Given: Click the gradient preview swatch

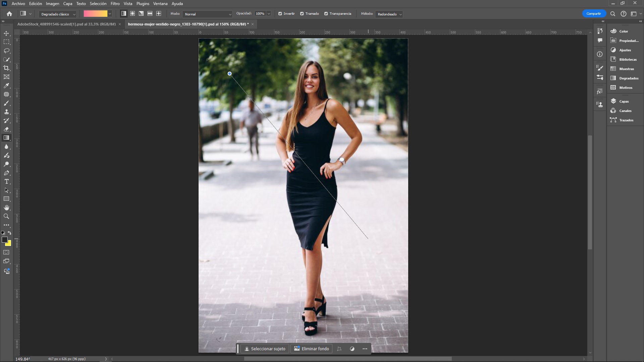Looking at the screenshot, I should pos(96,14).
